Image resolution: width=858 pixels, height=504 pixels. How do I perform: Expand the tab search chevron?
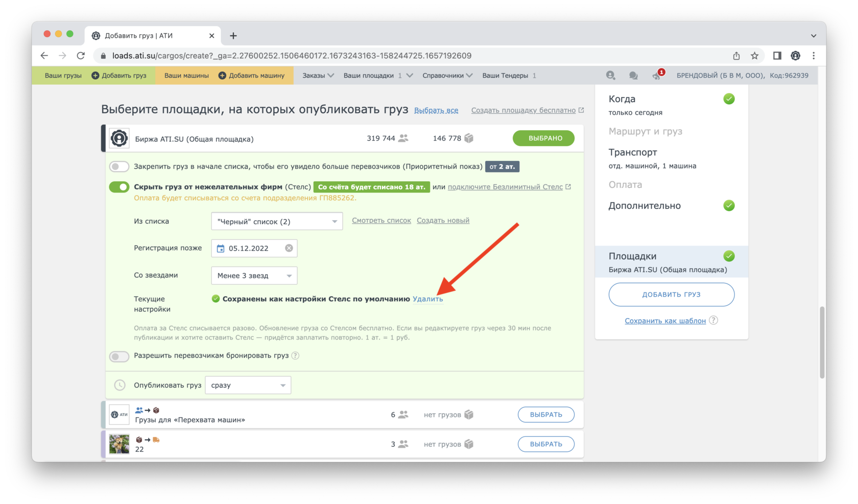[x=814, y=36]
